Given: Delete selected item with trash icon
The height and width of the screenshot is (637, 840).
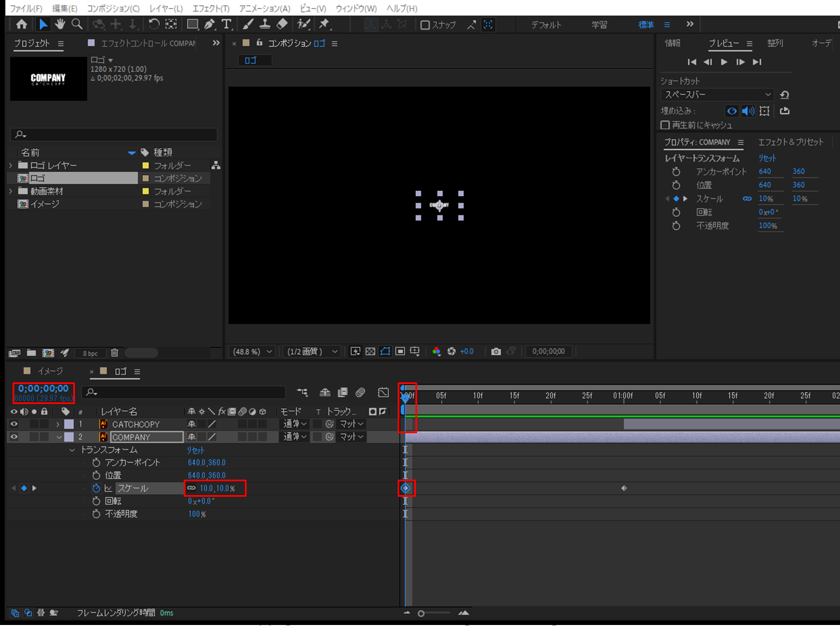Looking at the screenshot, I should (x=114, y=353).
